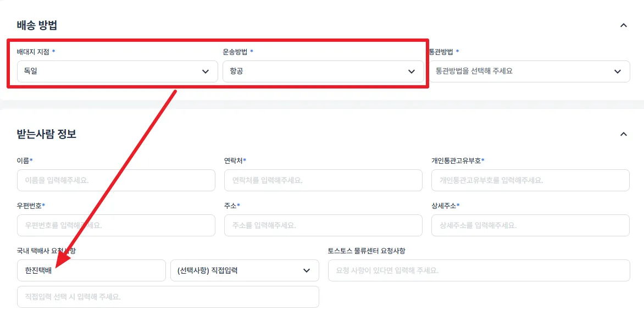
Task: Click the arrow icon beside 직접입력 option
Action: [x=307, y=270]
